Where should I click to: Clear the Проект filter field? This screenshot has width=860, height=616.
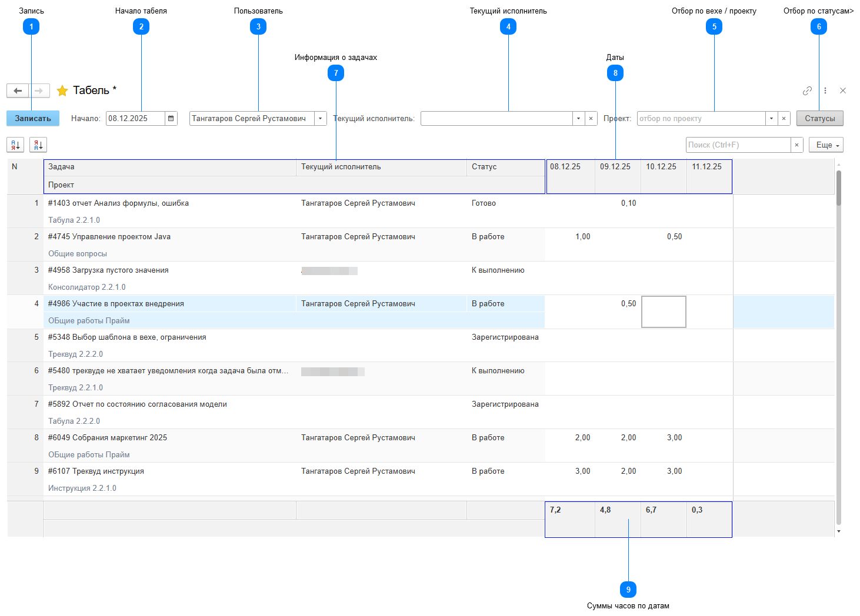tap(784, 118)
